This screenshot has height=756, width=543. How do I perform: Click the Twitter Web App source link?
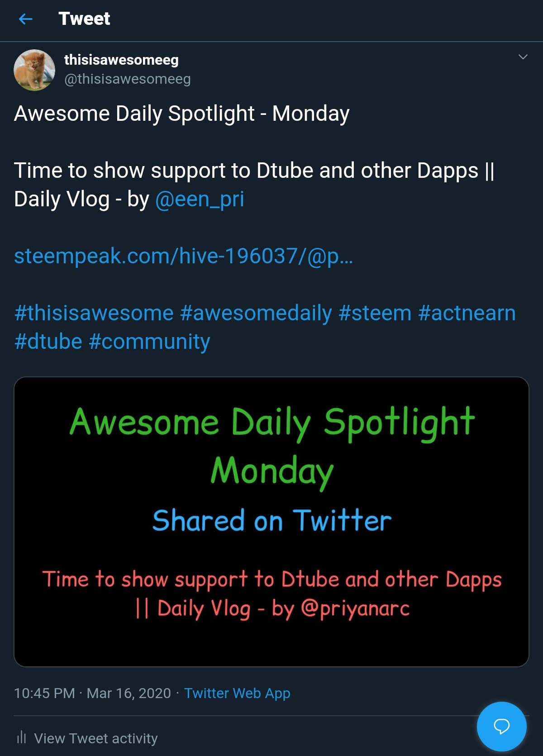pos(237,693)
